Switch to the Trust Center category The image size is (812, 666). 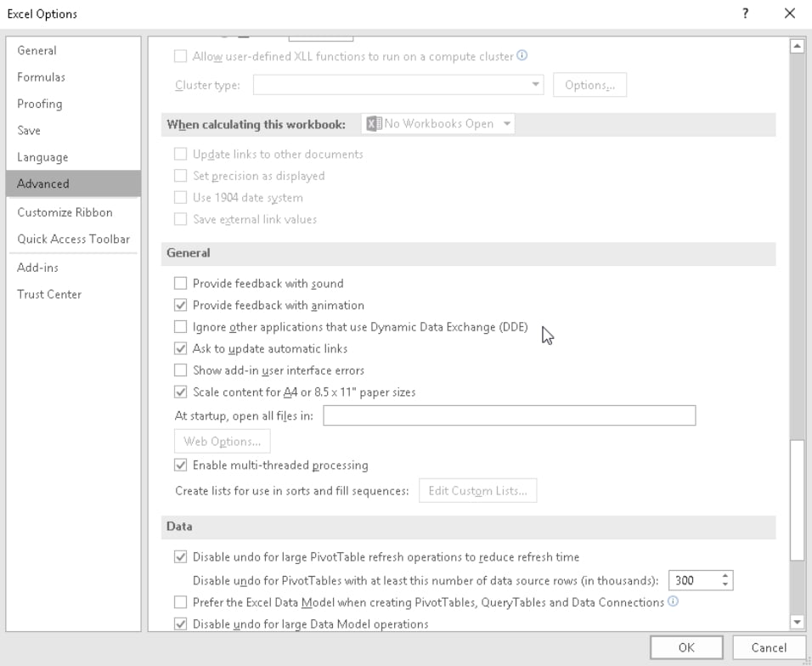(49, 295)
